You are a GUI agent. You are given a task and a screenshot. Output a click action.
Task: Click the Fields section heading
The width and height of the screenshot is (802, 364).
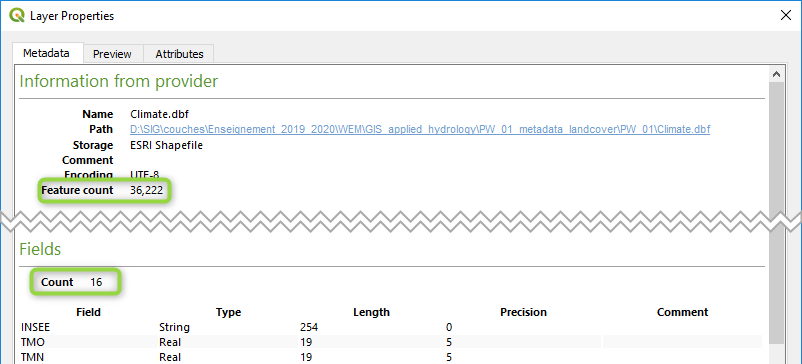point(40,249)
